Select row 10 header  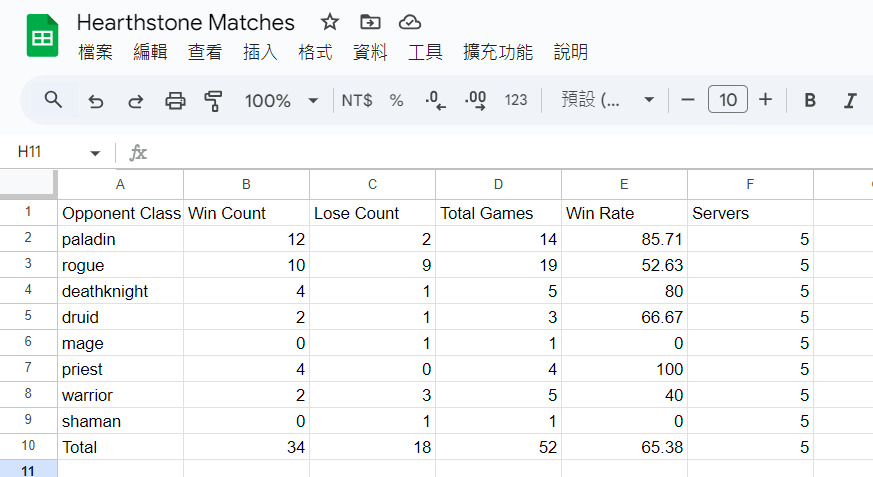(x=28, y=446)
